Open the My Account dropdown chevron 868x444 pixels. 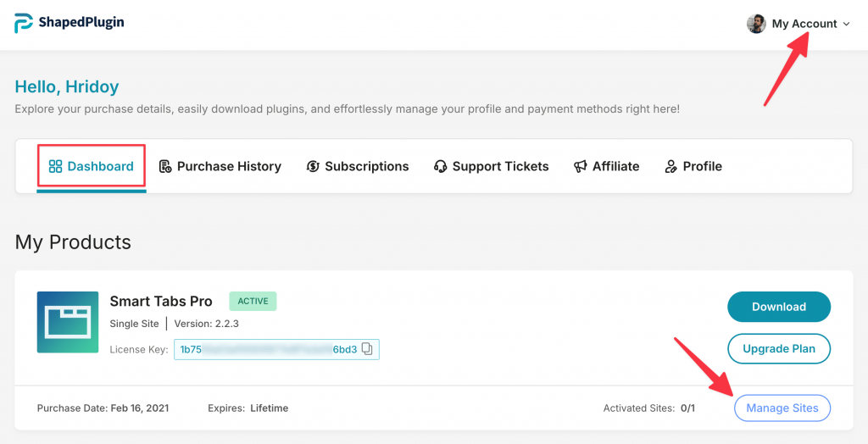point(846,24)
